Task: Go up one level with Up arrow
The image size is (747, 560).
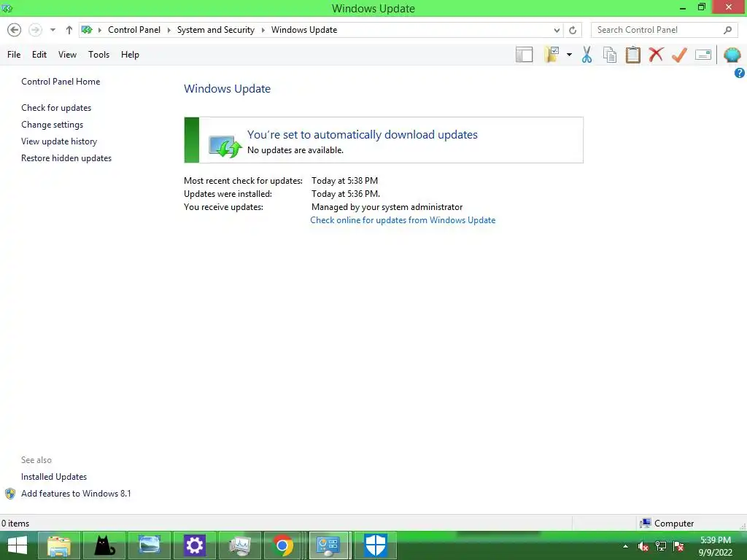Action: (69, 30)
